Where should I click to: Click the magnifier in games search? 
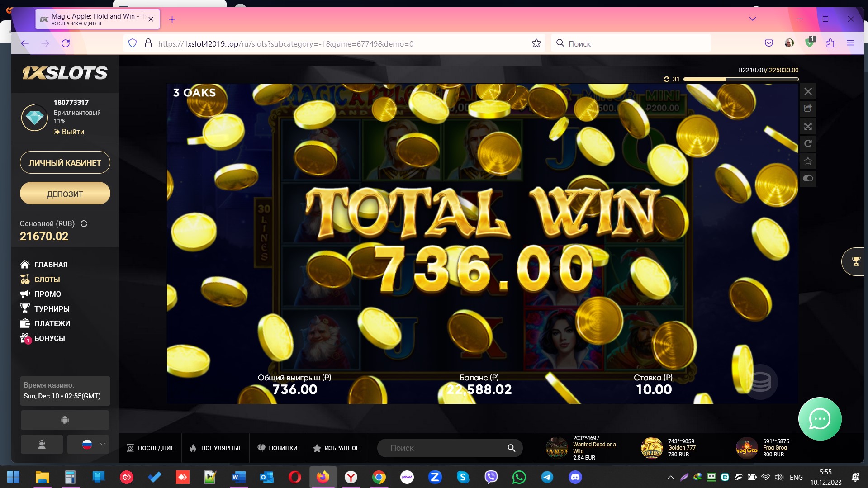click(x=511, y=448)
